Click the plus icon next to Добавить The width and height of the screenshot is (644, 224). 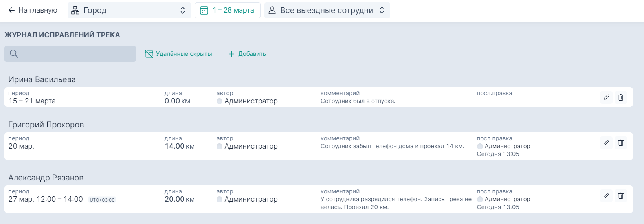(231, 54)
